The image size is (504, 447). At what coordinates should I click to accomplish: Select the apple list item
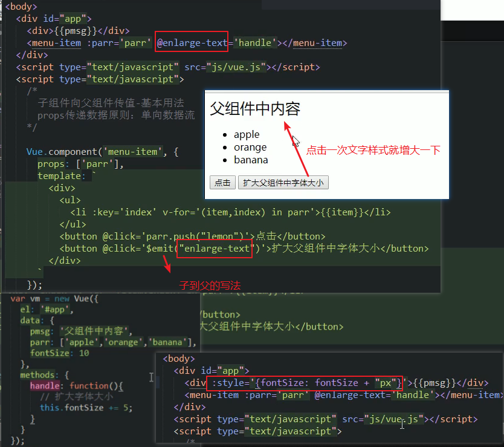click(x=247, y=134)
